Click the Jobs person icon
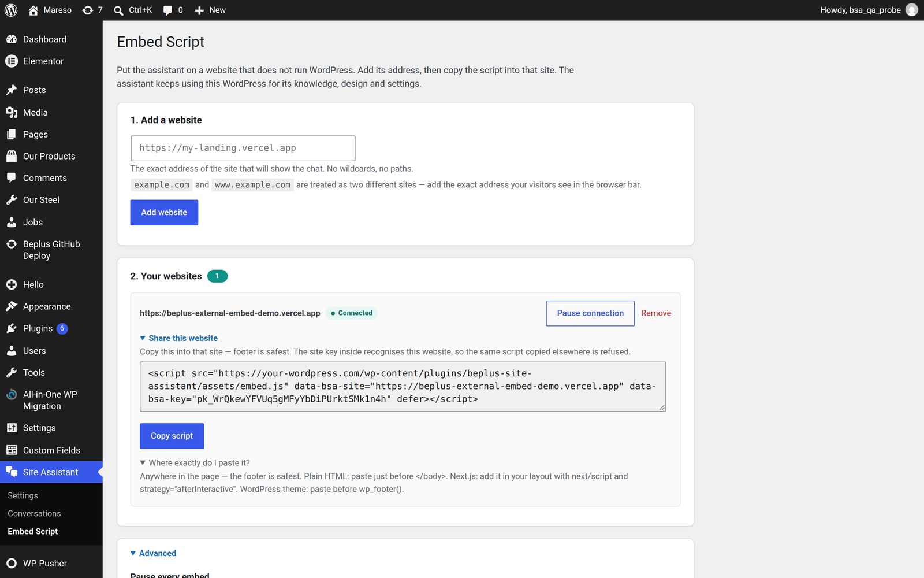The image size is (924, 578). 12,223
